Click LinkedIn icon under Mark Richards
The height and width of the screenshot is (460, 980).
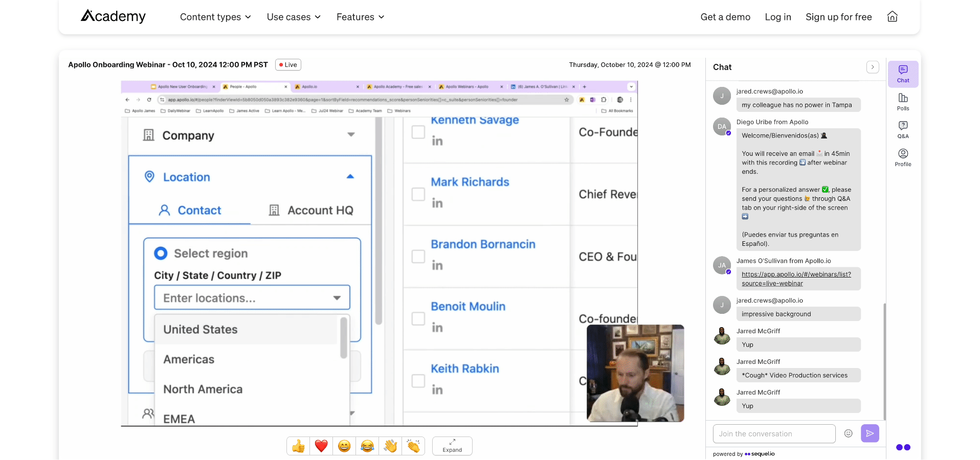437,203
